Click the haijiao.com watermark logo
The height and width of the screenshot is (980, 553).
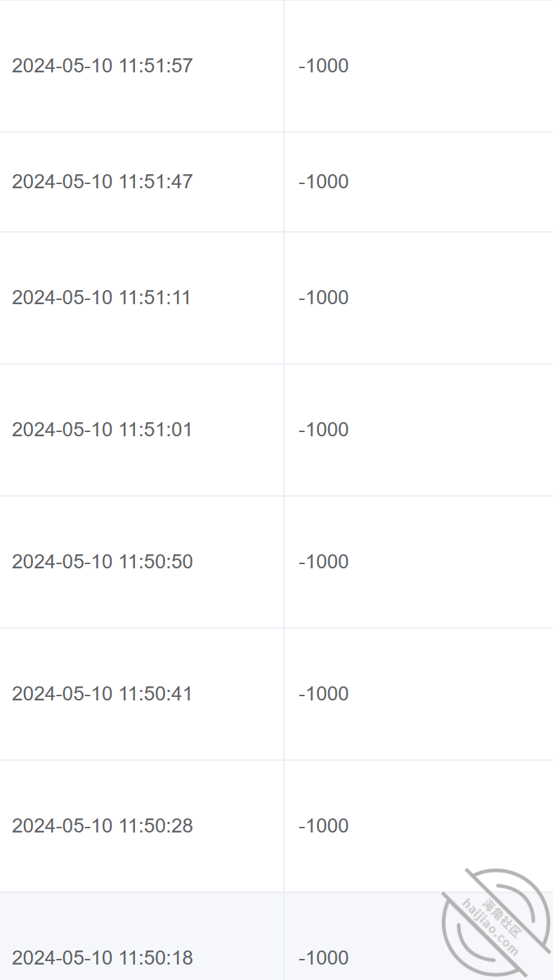497,922
